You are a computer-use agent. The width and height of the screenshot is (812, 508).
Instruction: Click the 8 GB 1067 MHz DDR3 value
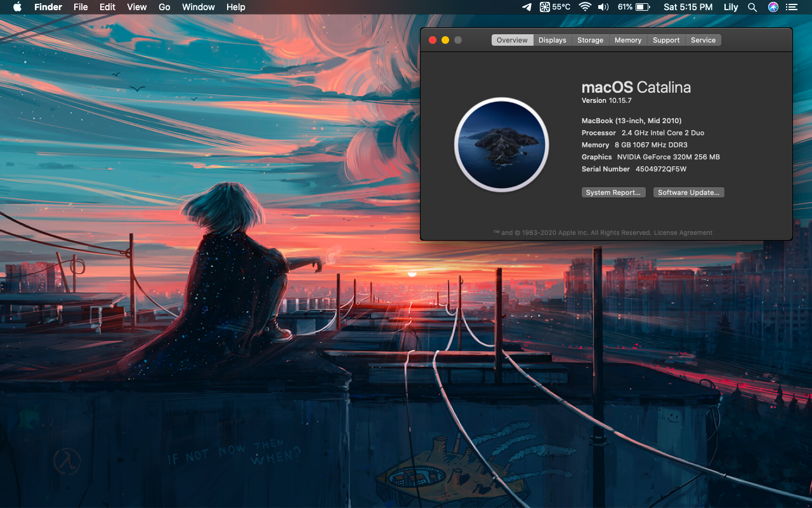(651, 145)
